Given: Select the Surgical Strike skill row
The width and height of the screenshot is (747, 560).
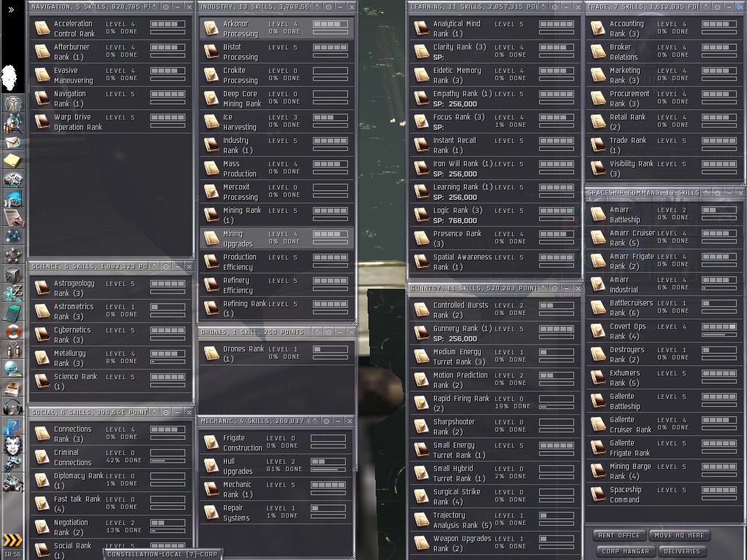Looking at the screenshot, I should 494,497.
